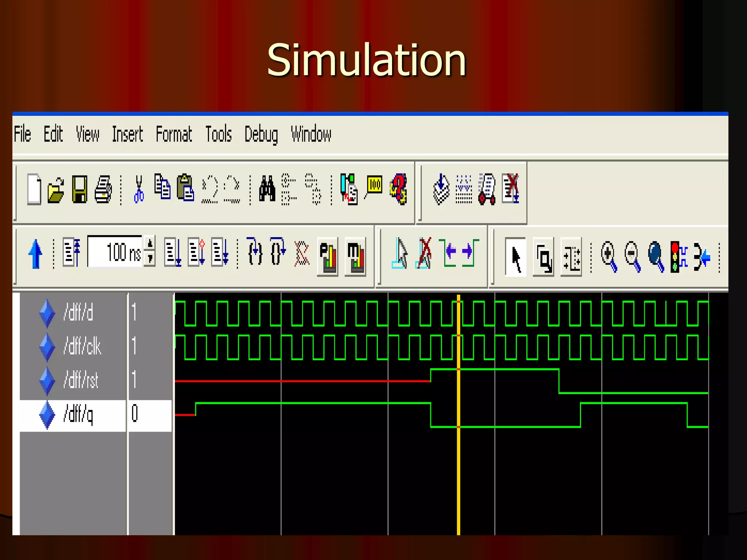The image size is (747, 560).
Task: Click the Find binoculars icon
Action: click(x=267, y=188)
